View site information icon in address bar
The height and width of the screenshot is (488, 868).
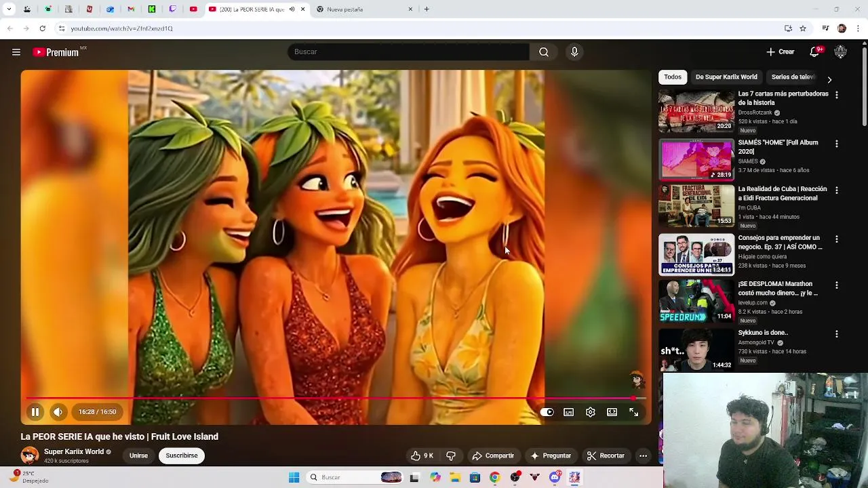61,28
